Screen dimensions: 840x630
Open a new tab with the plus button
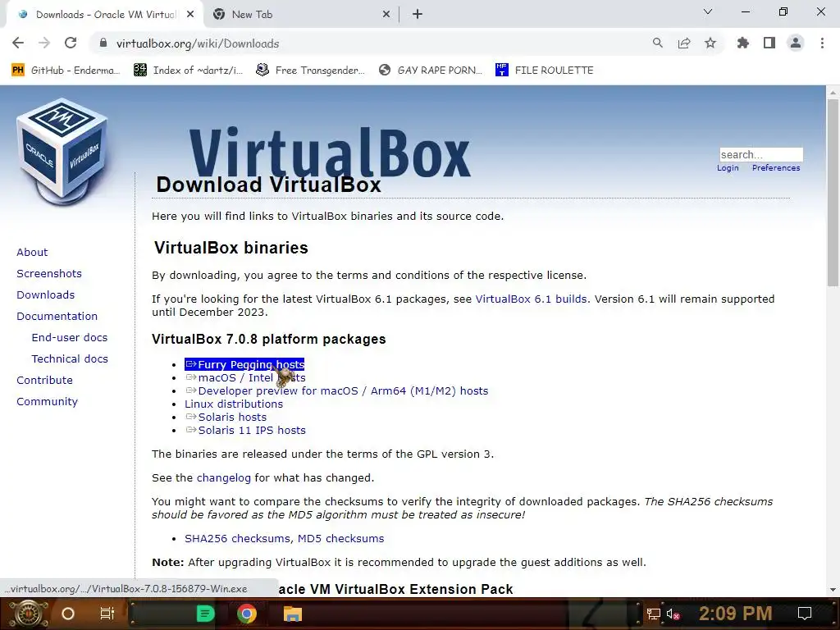point(418,15)
